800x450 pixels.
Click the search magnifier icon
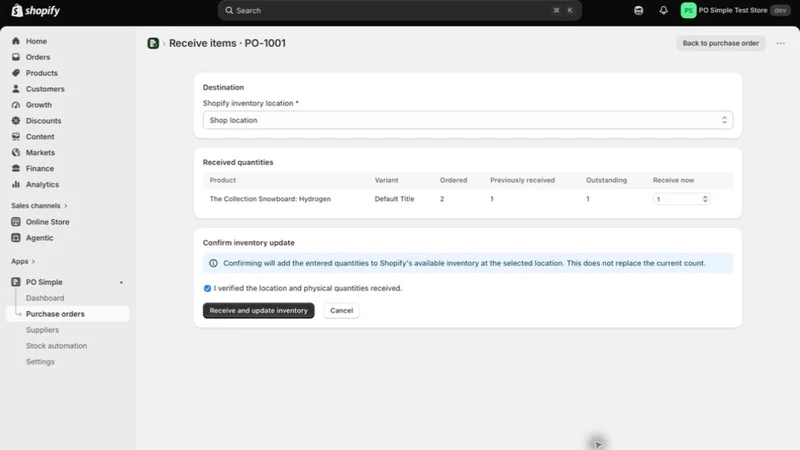coord(229,10)
